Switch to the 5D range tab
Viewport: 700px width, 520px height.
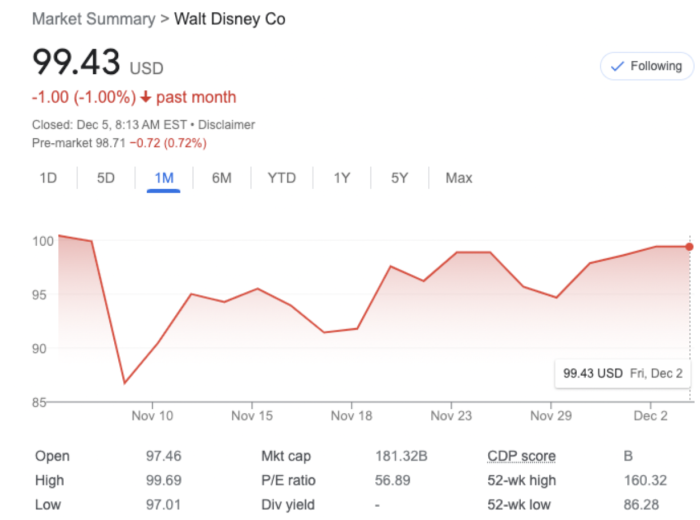[x=106, y=178]
